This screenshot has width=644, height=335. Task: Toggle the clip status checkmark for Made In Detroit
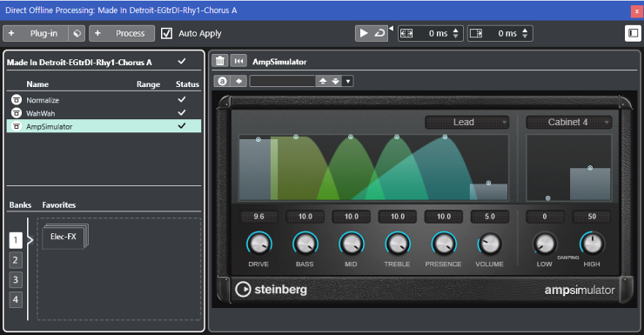(x=182, y=62)
